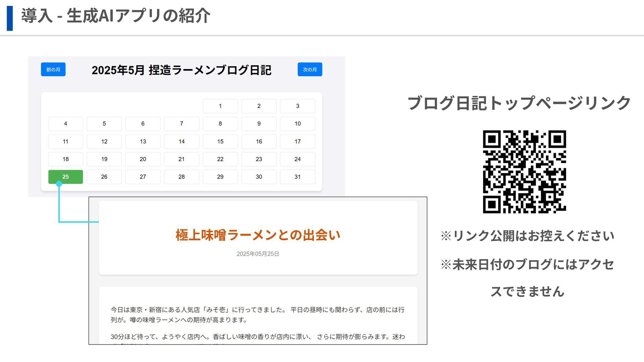Click calendar day 29
Viewport: 644px width, 362px height.
point(220,177)
